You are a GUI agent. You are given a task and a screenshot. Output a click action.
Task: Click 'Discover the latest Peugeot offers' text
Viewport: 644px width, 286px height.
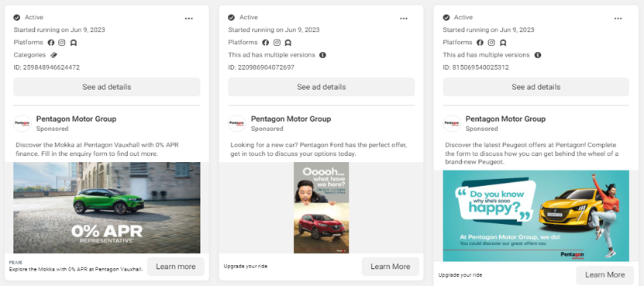click(532, 153)
